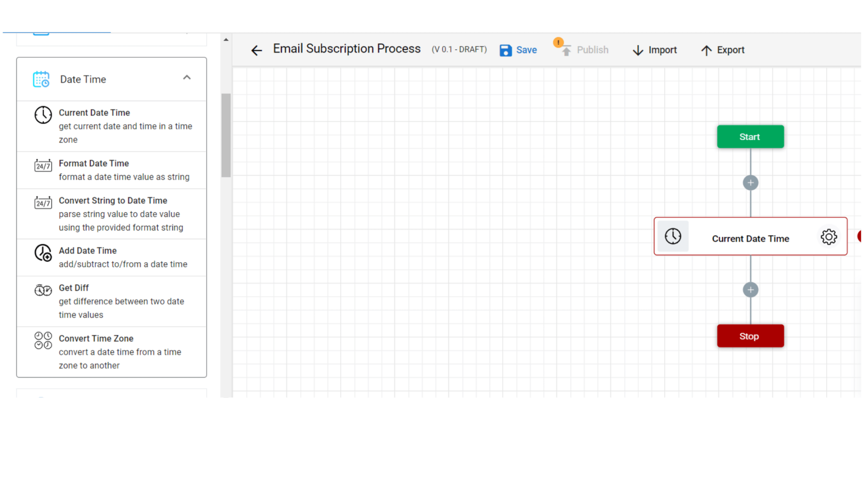Click the Export button label
This screenshot has height=488, width=868.
[731, 50]
